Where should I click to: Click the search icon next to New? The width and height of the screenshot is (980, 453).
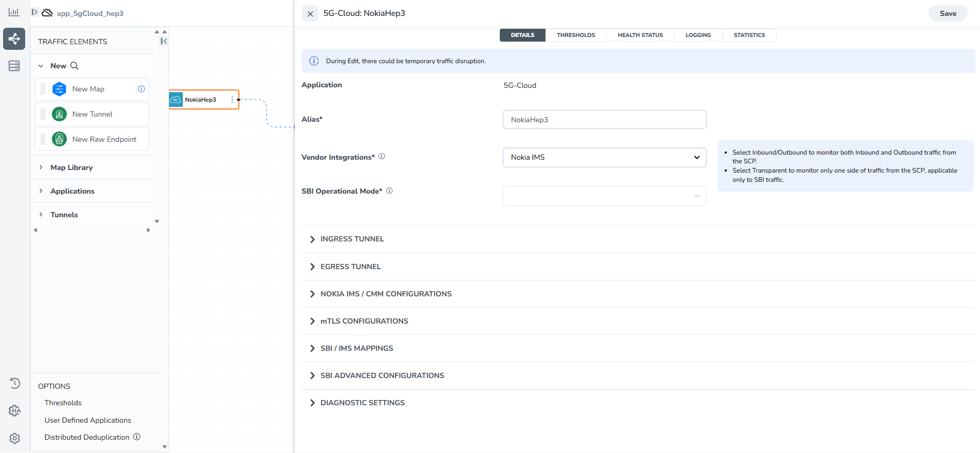tap(74, 66)
